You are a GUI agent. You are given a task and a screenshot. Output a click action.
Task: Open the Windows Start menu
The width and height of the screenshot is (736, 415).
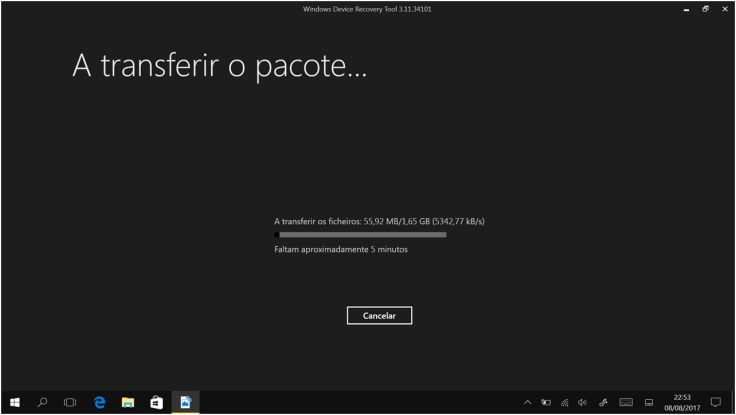click(14, 403)
